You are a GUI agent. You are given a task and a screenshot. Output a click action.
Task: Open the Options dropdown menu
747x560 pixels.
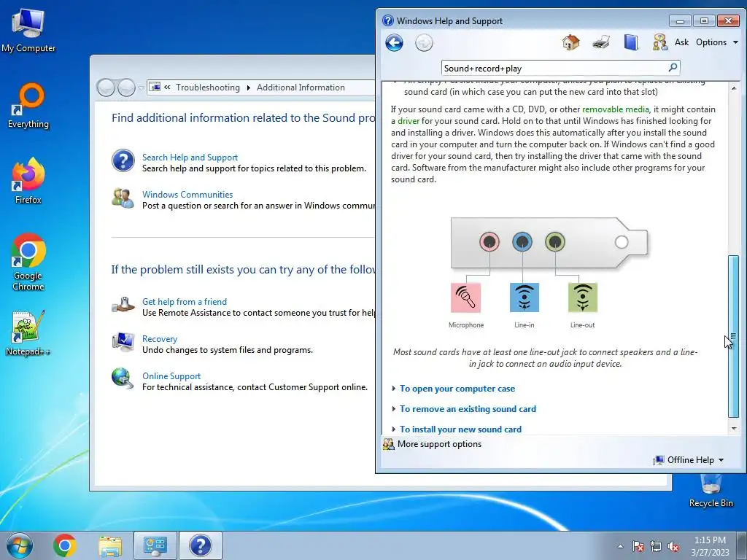tap(716, 42)
